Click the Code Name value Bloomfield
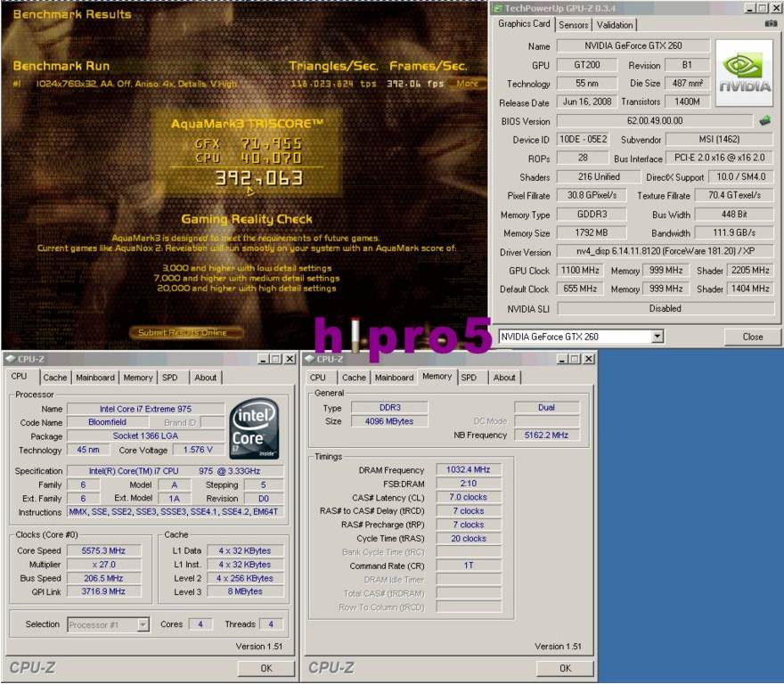The height and width of the screenshot is (684, 784). click(108, 422)
